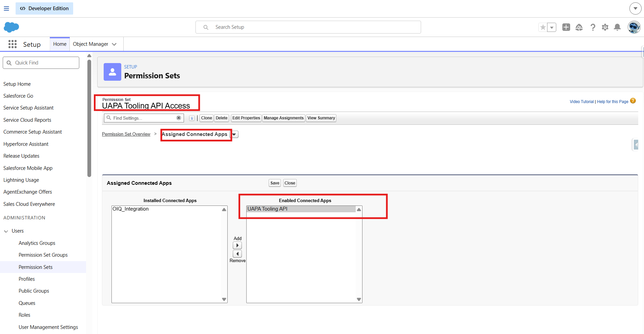Image resolution: width=644 pixels, height=334 pixels.
Task: Click the favorites star icon
Action: (543, 27)
